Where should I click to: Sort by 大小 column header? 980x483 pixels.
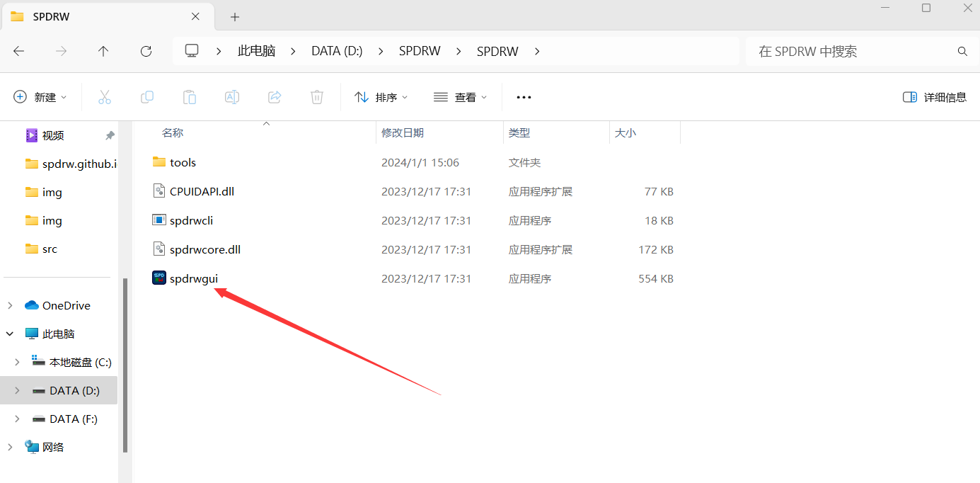coord(626,132)
